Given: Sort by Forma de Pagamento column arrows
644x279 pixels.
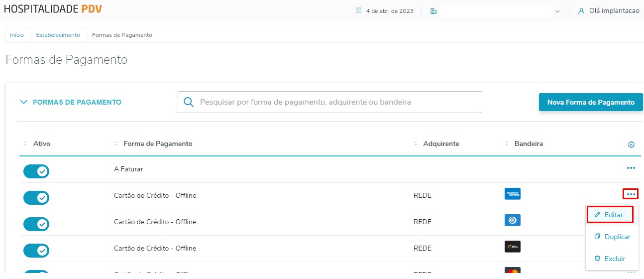Looking at the screenshot, I should (116, 144).
